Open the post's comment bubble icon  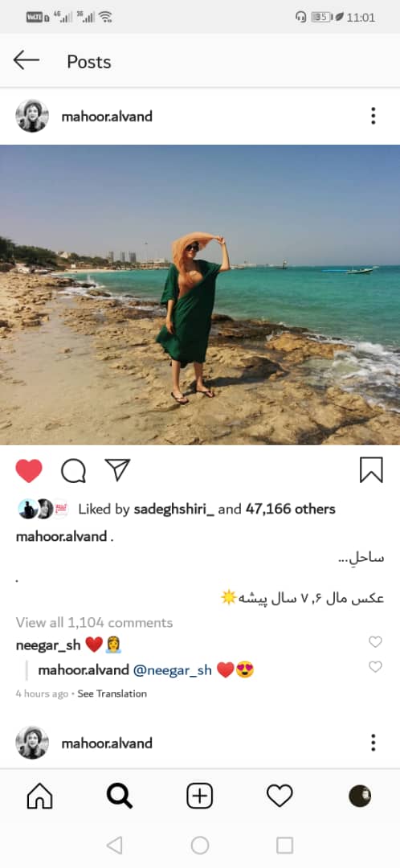[x=73, y=471]
